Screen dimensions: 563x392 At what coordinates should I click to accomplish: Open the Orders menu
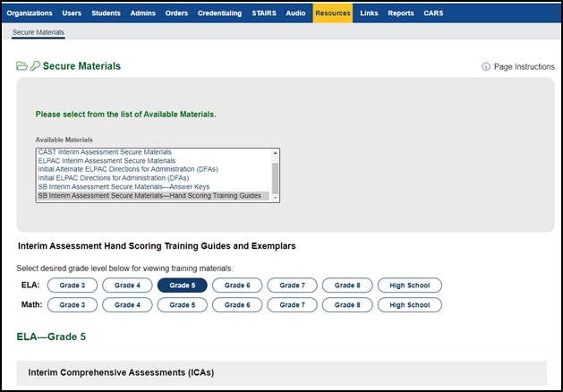176,13
